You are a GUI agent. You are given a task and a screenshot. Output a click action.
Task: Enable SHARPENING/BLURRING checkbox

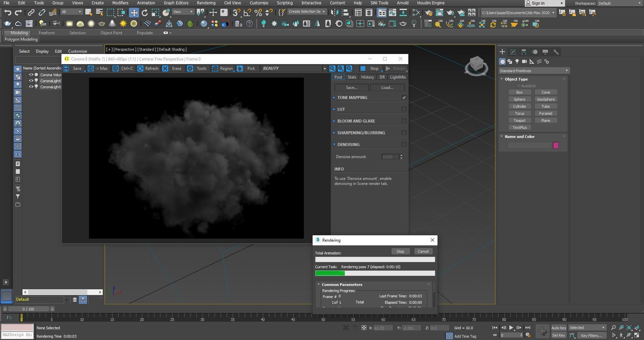pyautogui.click(x=404, y=133)
